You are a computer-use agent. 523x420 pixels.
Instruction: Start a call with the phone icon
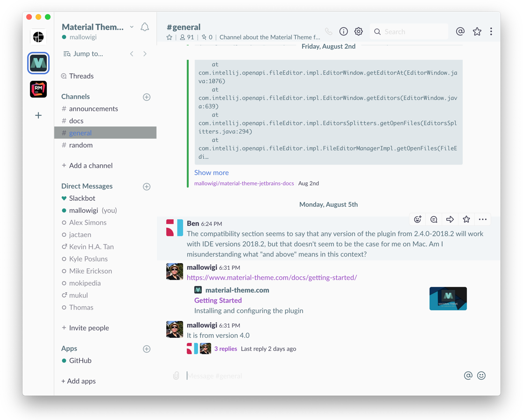(x=329, y=32)
